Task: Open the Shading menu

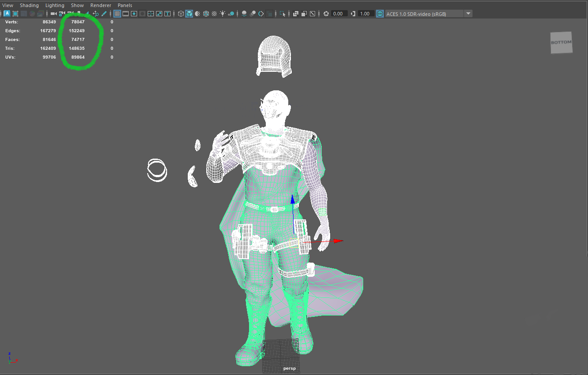Action: click(29, 5)
